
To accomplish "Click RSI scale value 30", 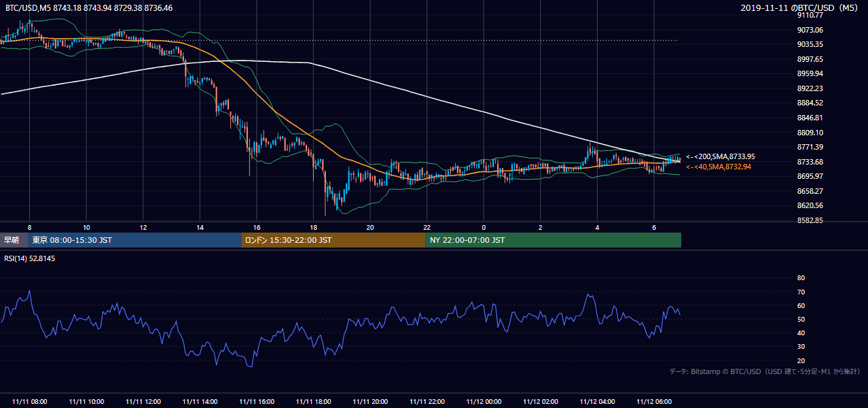I will [x=801, y=347].
